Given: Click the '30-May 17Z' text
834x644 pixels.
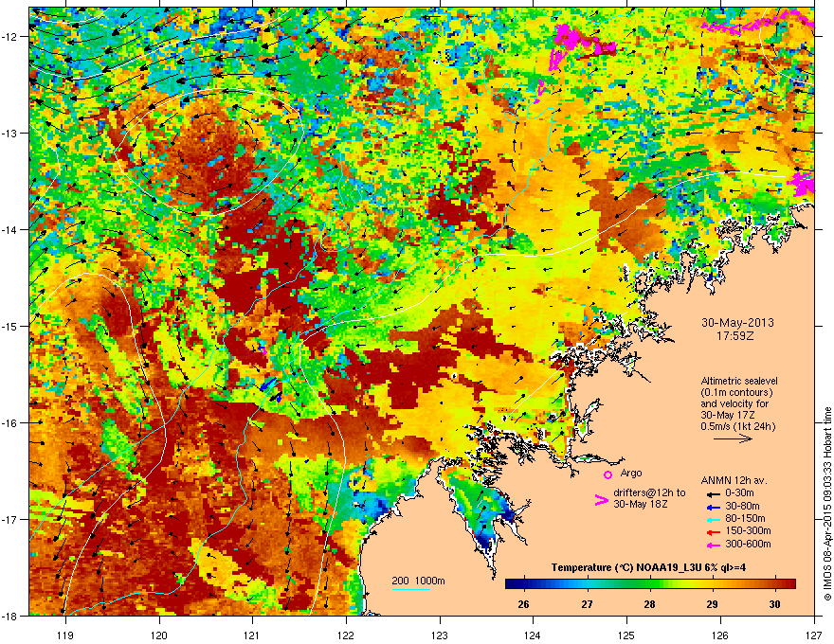Looking at the screenshot, I should pyautogui.click(x=728, y=415).
